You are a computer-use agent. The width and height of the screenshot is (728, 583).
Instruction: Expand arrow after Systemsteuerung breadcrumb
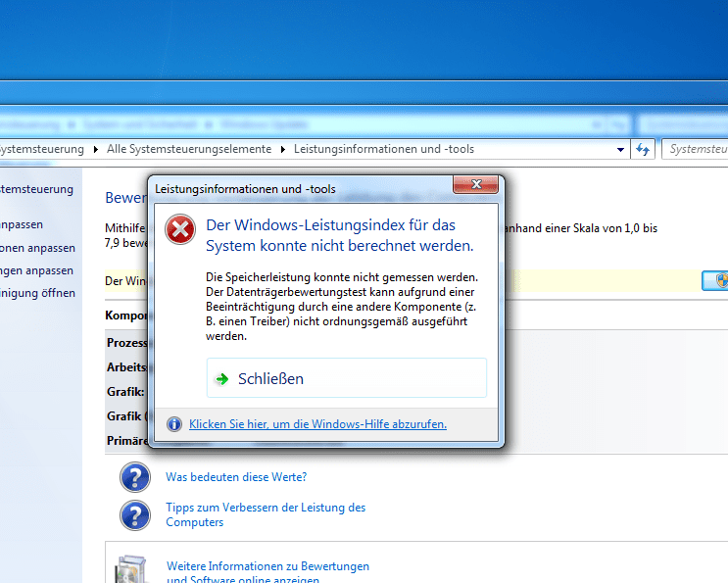[x=96, y=150]
